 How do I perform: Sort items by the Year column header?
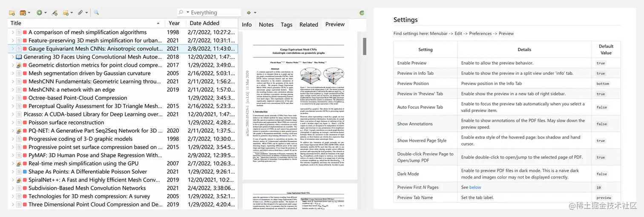[x=176, y=23]
